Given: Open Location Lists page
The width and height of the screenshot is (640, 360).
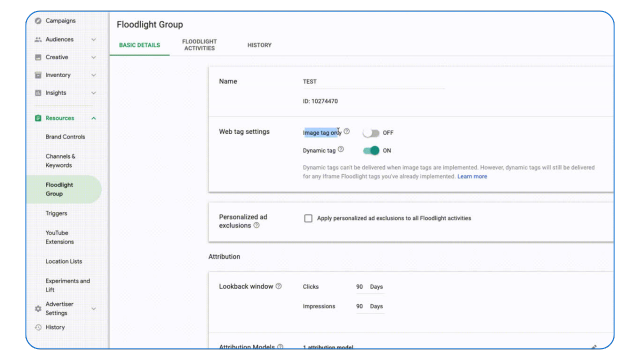Looking at the screenshot, I should pos(64,261).
